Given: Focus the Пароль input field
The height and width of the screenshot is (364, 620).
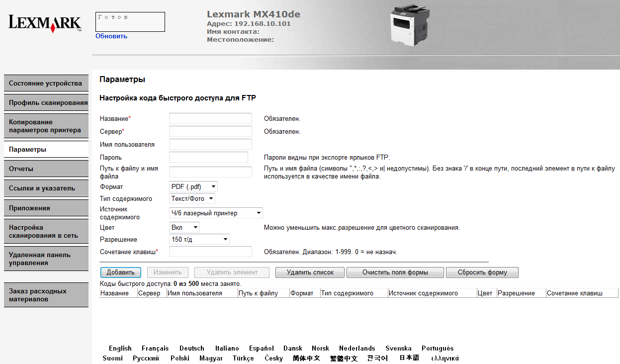Looking at the screenshot, I should [x=208, y=157].
